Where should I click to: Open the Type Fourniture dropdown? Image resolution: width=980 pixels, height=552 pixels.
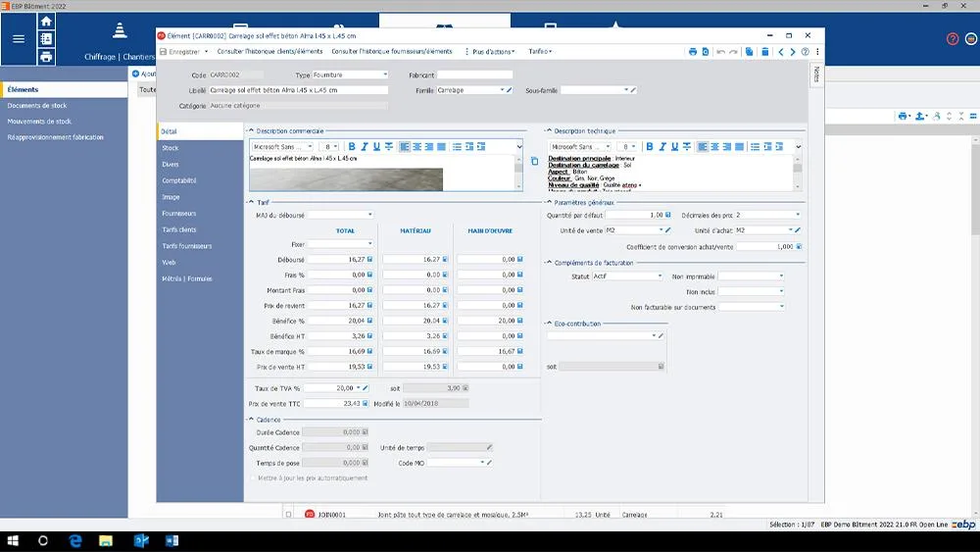(385, 75)
